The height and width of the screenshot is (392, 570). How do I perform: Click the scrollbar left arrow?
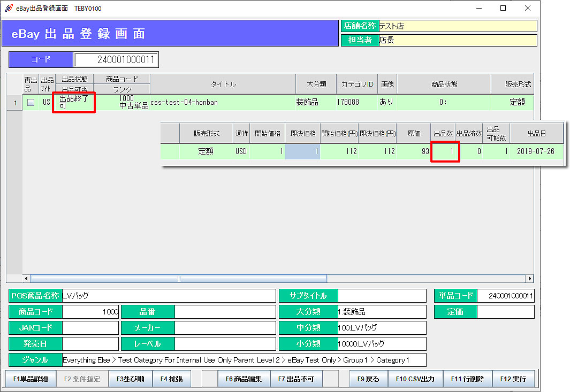(26, 279)
